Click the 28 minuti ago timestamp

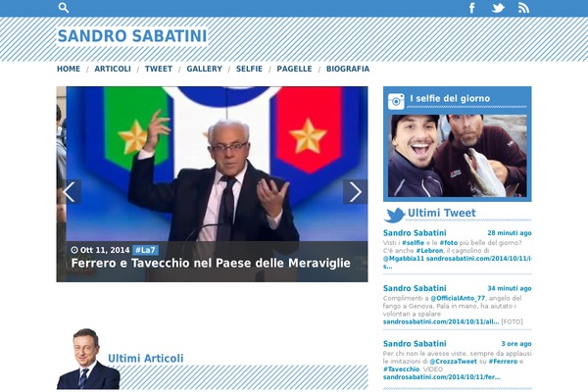[510, 233]
